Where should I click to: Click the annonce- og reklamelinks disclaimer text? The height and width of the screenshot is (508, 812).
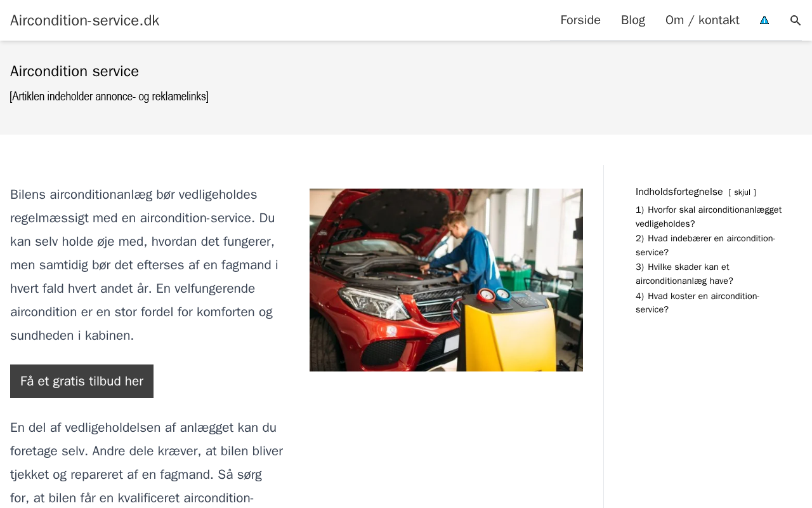(109, 97)
